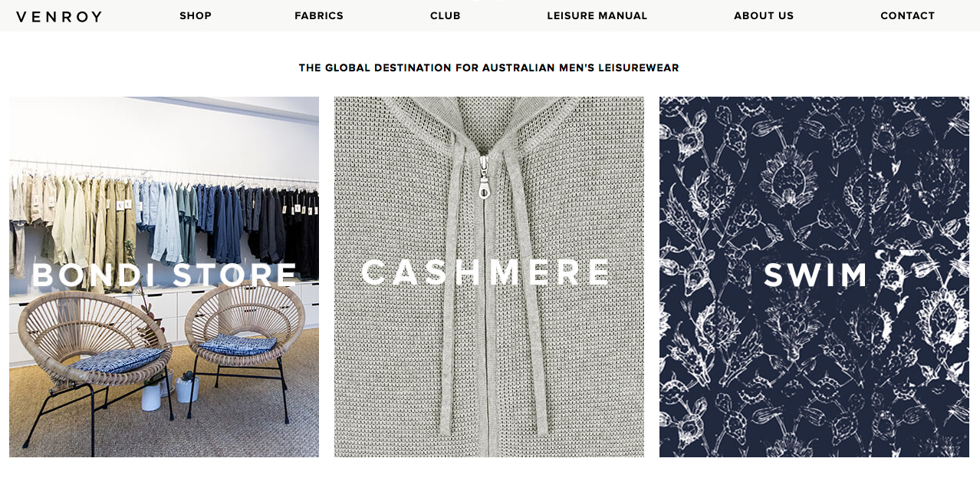The height and width of the screenshot is (478, 980).
Task: Click the BONDI STORE heading text
Action: click(164, 275)
